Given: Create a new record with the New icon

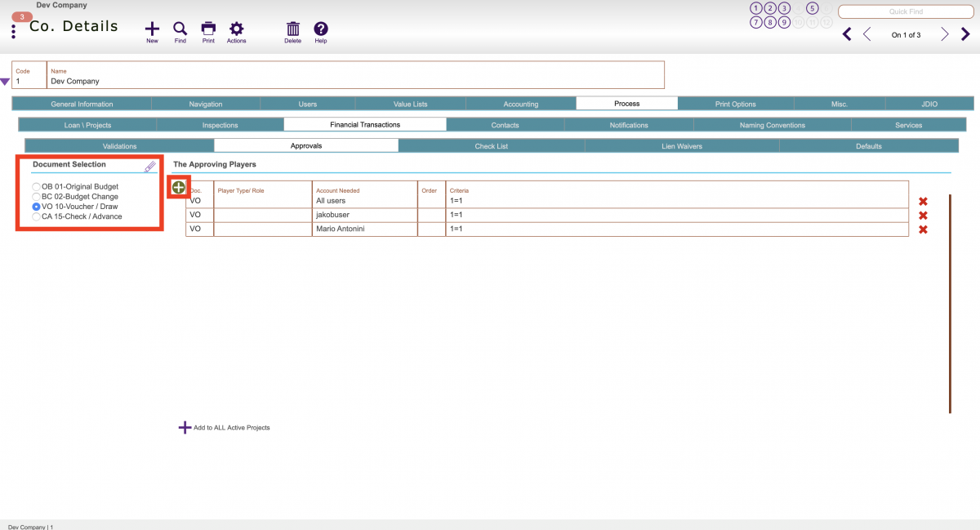Looking at the screenshot, I should [152, 28].
